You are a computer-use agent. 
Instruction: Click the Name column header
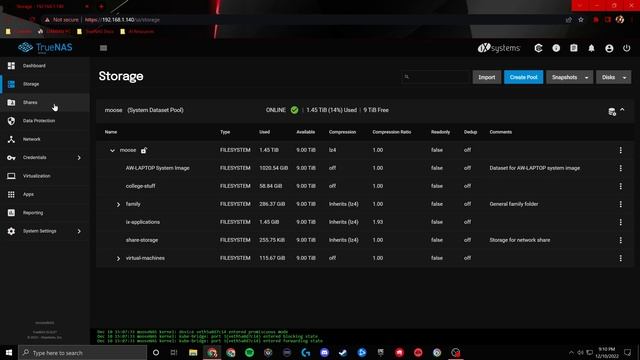tap(111, 132)
